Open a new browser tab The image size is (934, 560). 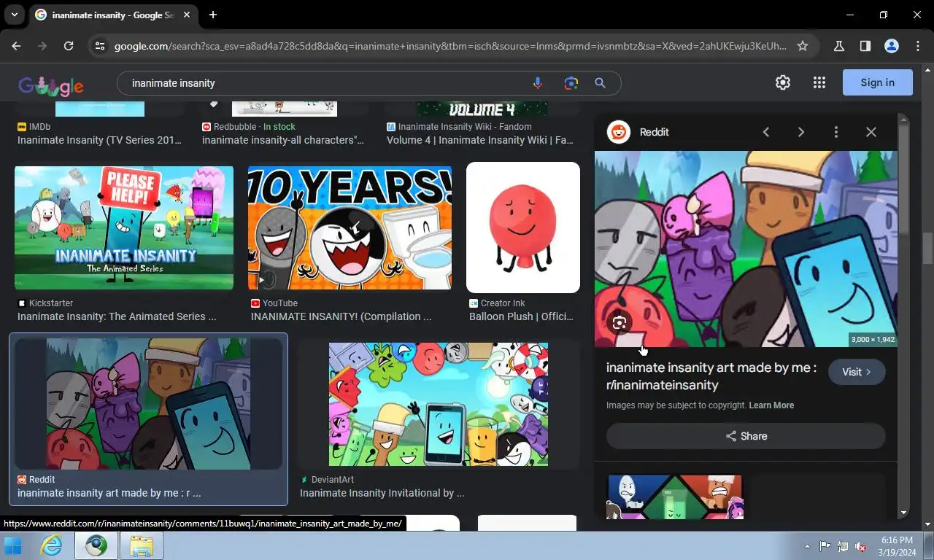213,15
